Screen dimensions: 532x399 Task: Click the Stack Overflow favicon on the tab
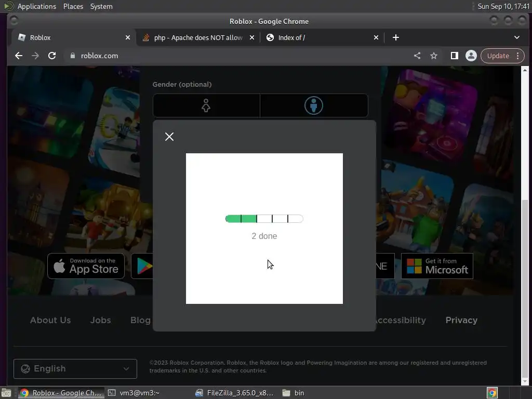[146, 37]
